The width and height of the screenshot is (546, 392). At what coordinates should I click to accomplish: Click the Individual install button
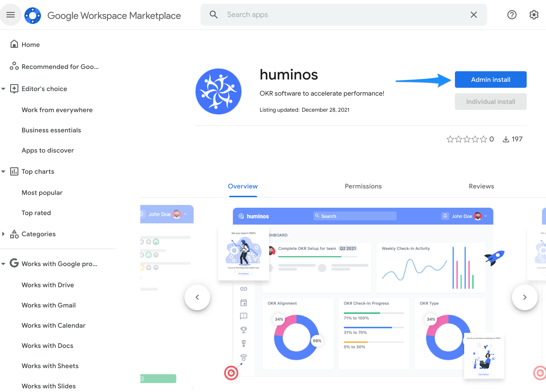[x=490, y=102]
